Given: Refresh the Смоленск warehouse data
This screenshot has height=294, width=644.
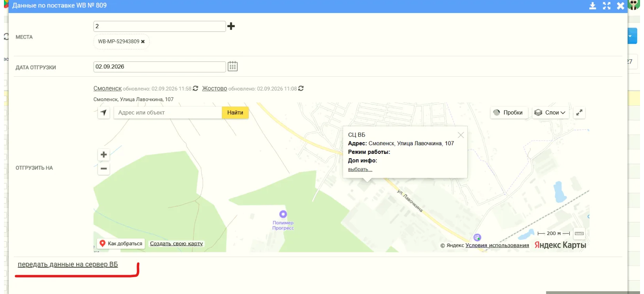Looking at the screenshot, I should click(x=195, y=89).
